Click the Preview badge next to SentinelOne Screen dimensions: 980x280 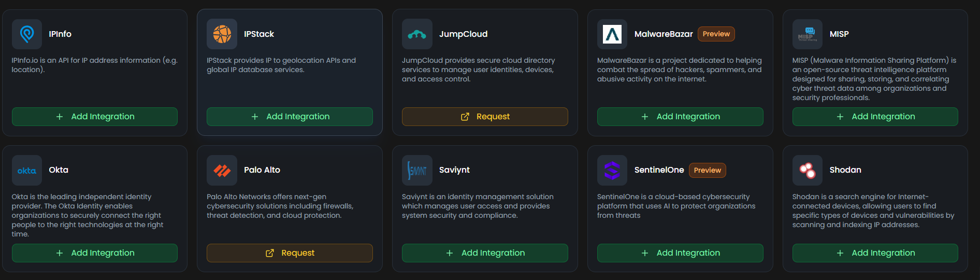(x=708, y=170)
